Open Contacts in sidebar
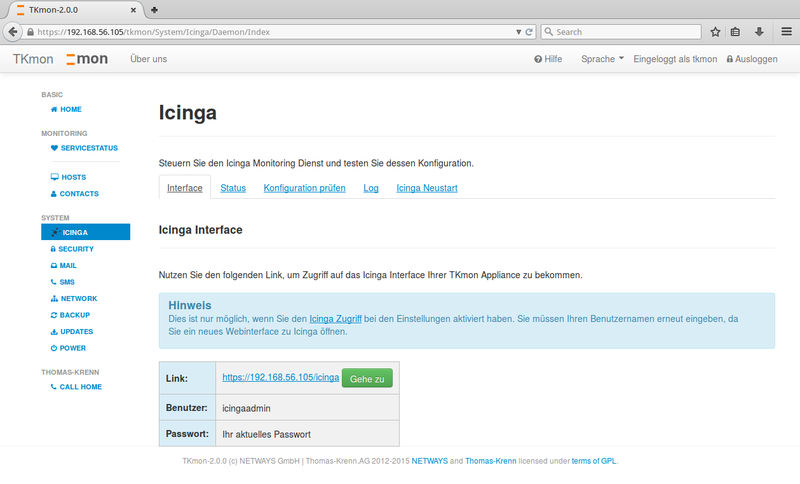Viewport: 800px width, 484px height. pos(74,194)
